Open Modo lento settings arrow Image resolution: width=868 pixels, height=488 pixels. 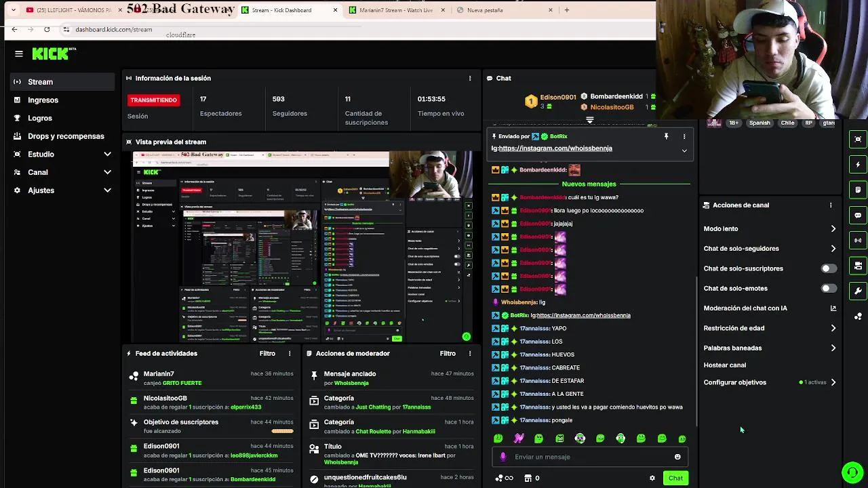pyautogui.click(x=833, y=228)
